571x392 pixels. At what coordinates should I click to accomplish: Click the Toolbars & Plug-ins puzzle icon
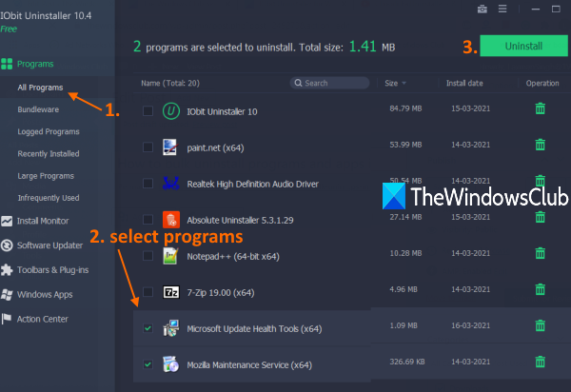pyautogui.click(x=7, y=269)
